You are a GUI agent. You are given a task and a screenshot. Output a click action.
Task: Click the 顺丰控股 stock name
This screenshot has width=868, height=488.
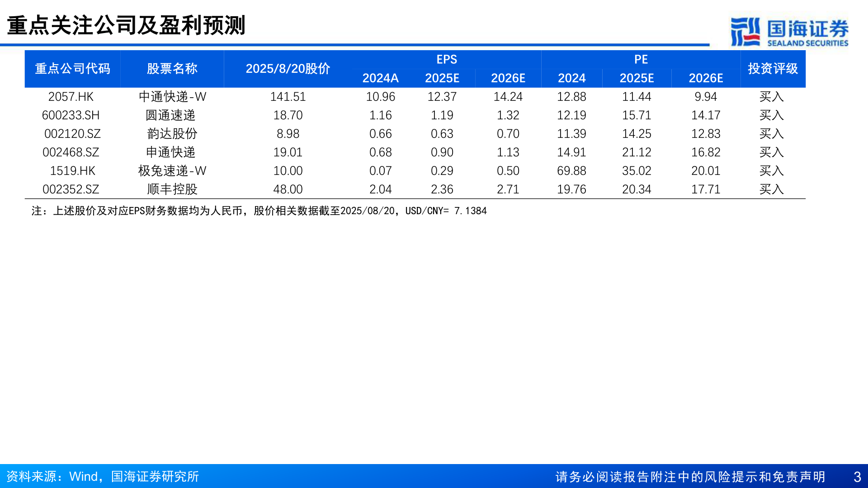(173, 189)
